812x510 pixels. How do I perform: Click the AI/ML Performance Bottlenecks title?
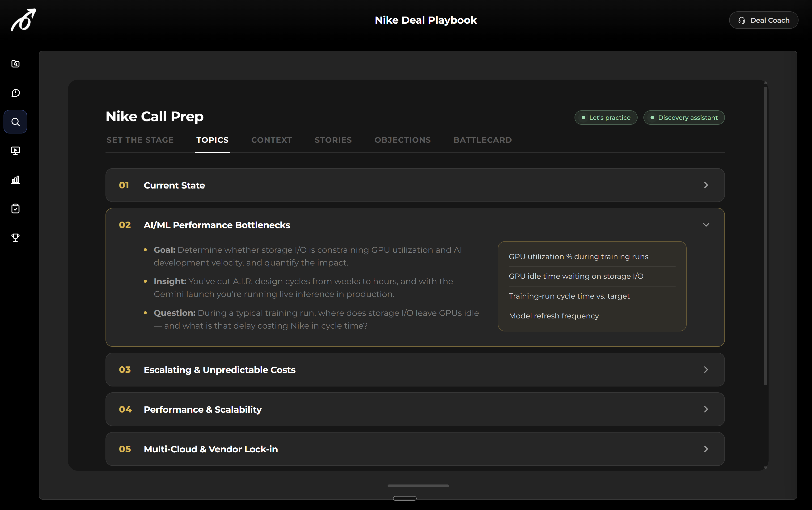coord(217,225)
